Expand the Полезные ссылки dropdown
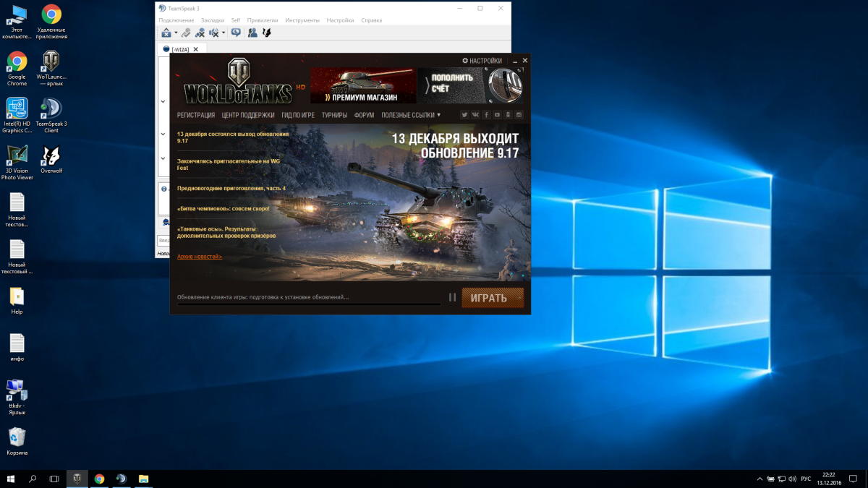868x488 pixels. click(x=411, y=115)
